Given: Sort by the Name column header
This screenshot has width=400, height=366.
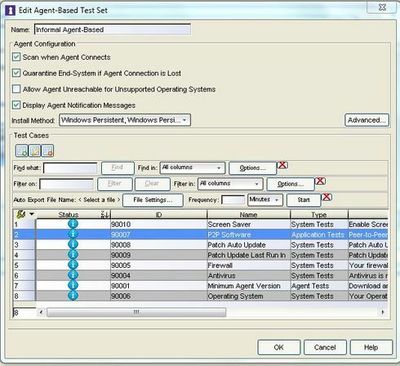Looking at the screenshot, I should [249, 214].
